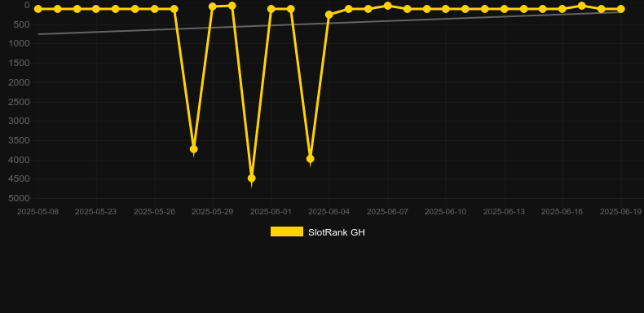The width and height of the screenshot is (644, 313).
Task: Click the last data point at 2025-06-19
Action: point(620,9)
